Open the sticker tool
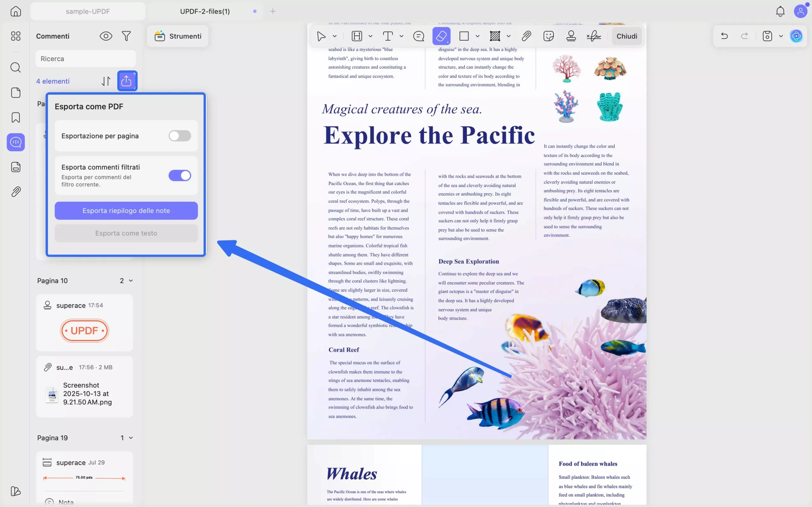Viewport: 812px width, 507px height. [548, 36]
